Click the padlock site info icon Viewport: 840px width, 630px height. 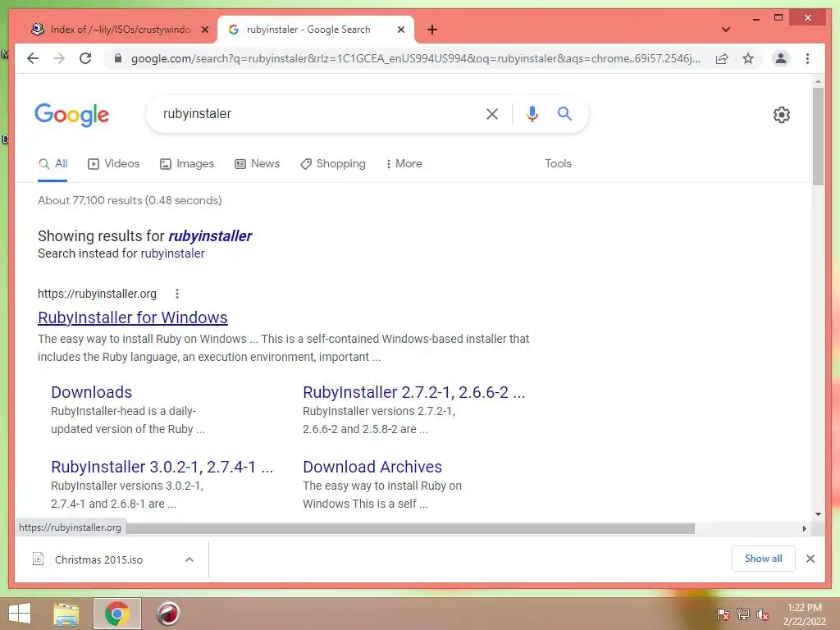click(x=118, y=58)
